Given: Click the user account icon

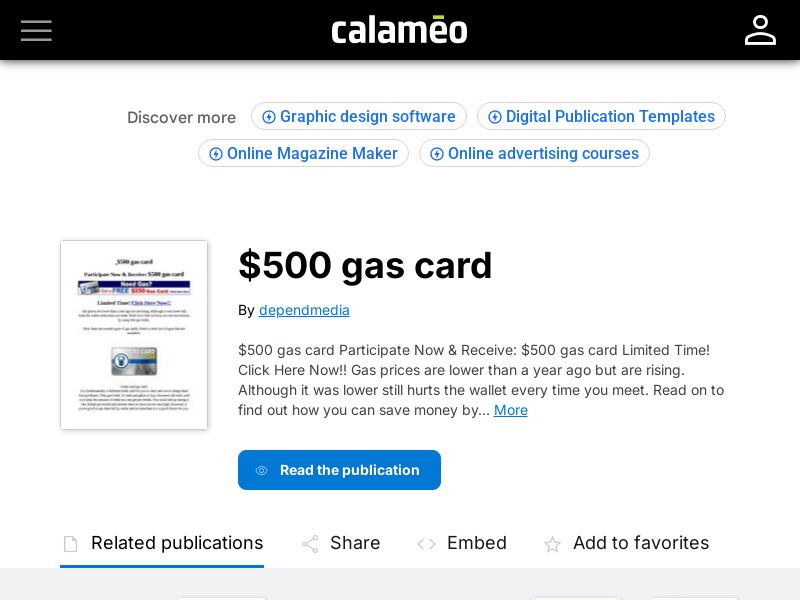Looking at the screenshot, I should [760, 30].
